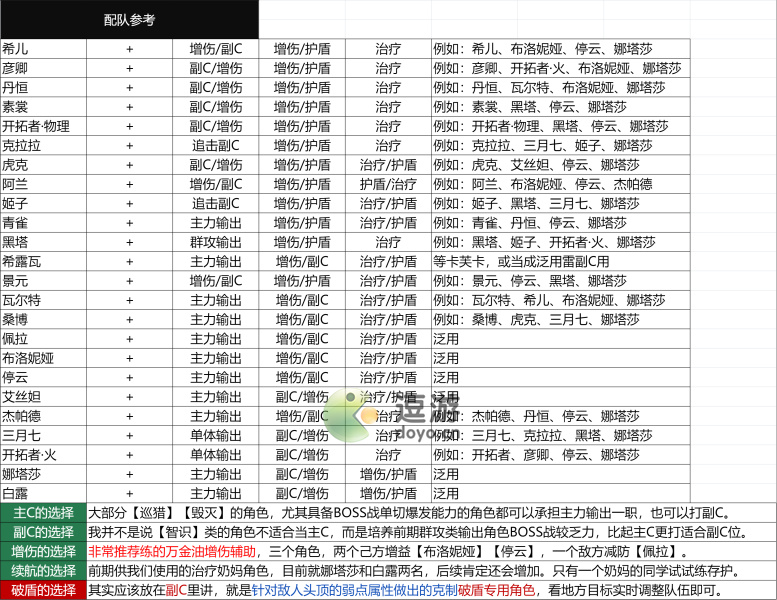This screenshot has height=600, width=777.
Task: Click 单体输出 in the 三月七 row
Action: tap(216, 436)
